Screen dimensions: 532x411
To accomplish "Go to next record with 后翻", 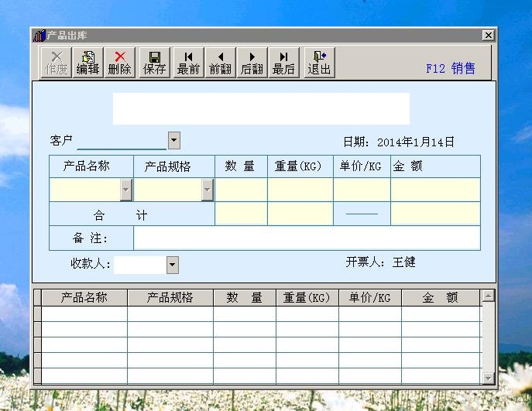I will coord(252,63).
